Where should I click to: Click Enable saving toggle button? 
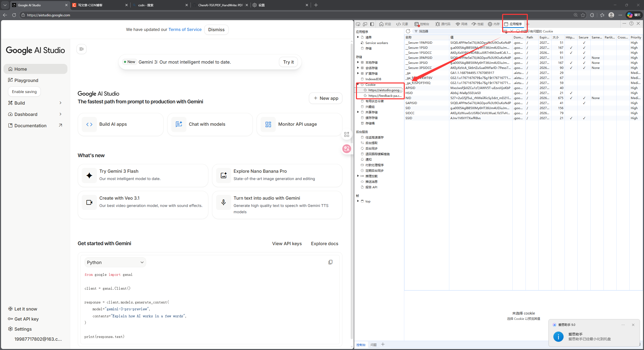(24, 92)
